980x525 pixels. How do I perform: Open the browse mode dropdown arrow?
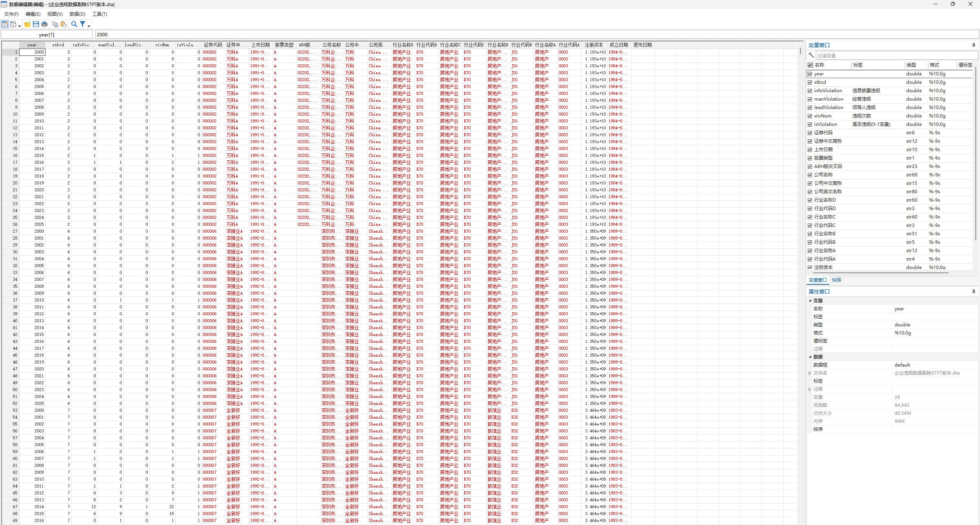20,26
